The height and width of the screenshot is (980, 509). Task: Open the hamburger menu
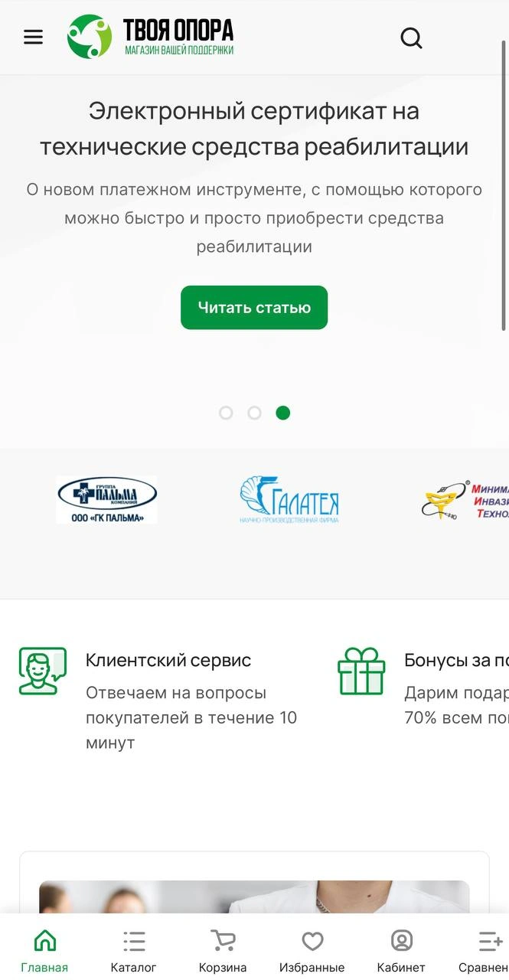click(x=33, y=37)
